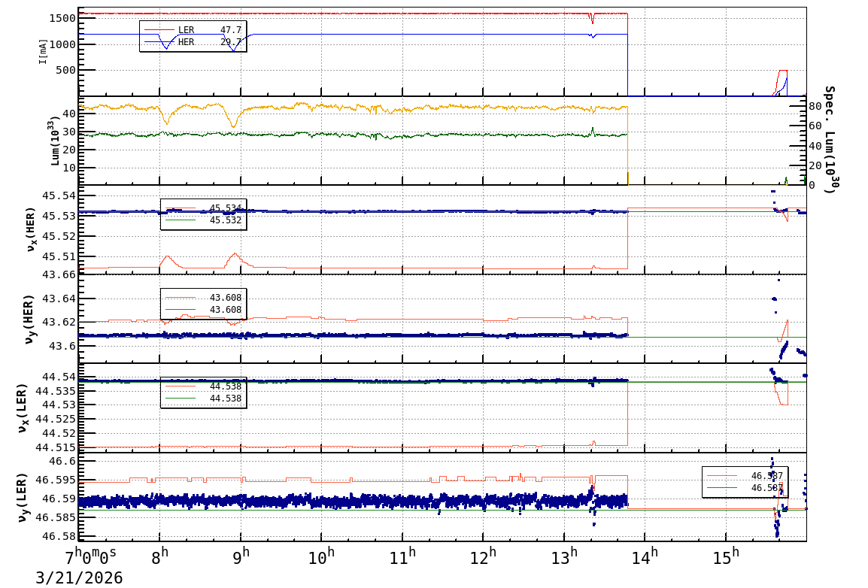Image resolution: width=868 pixels, height=588 pixels.
Task: Click the νx(LER) legend box showing 44.538
Action: click(x=203, y=393)
